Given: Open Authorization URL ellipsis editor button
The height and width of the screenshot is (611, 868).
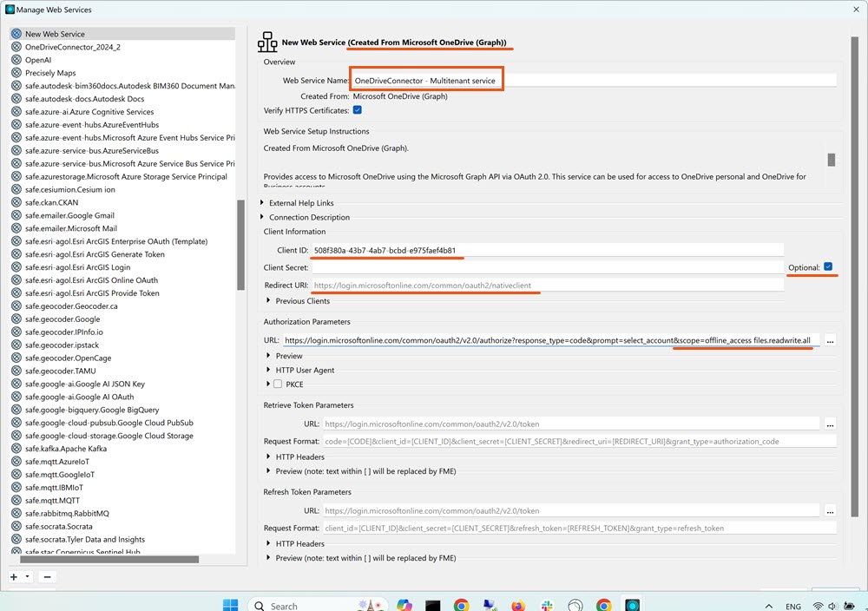Looking at the screenshot, I should pos(830,341).
